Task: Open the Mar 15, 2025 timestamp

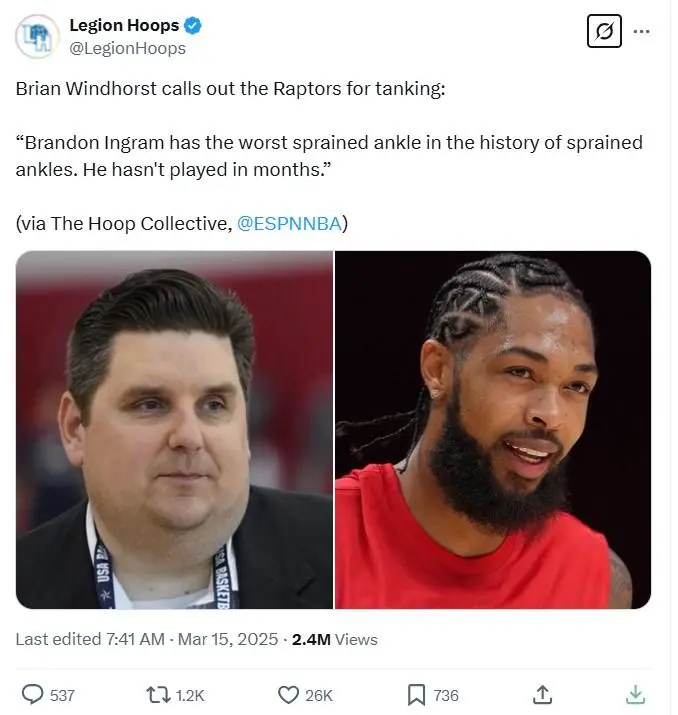Action: 228,639
